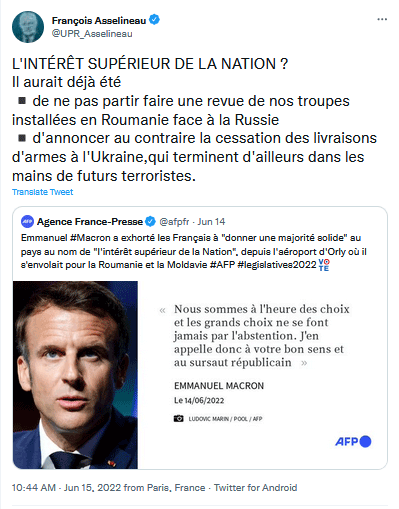This screenshot has width=399, height=509.
Task: Open the Emmanuel Macron portrait photo
Action: point(75,375)
